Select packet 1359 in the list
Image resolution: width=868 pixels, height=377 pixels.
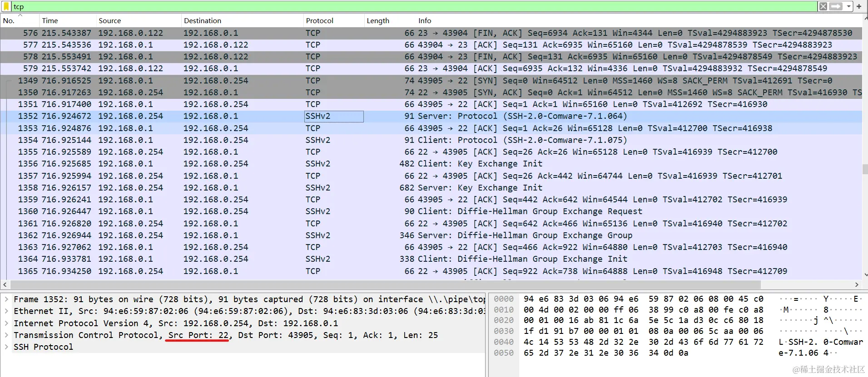tap(431, 200)
